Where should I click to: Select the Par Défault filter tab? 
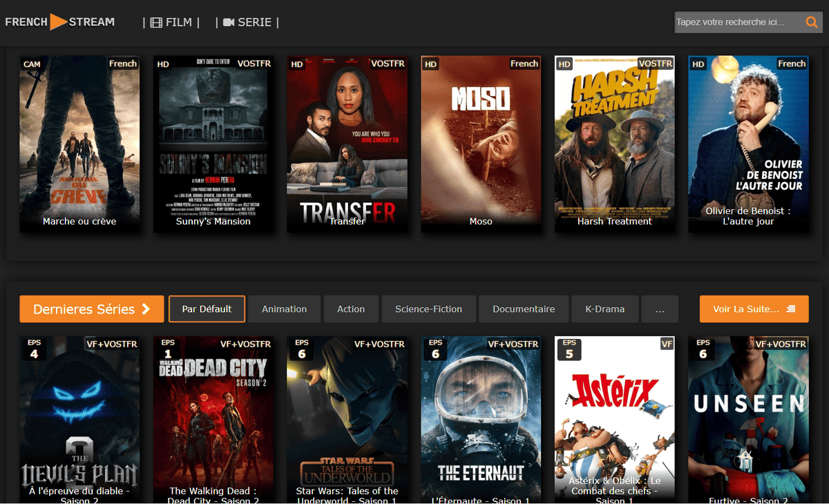click(207, 309)
